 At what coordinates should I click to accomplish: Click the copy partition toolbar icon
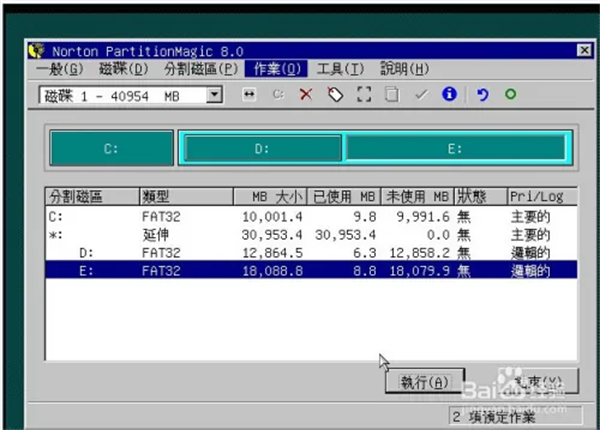click(x=392, y=94)
